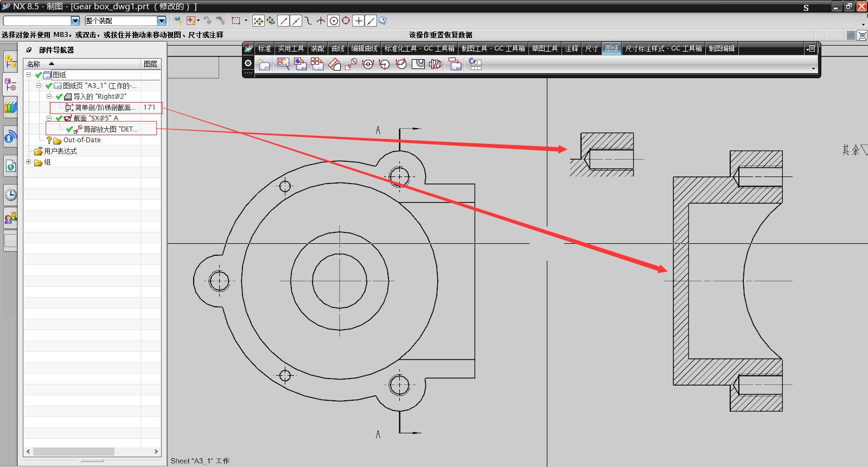Open the 装配 ribbon tab
This screenshot has width=868, height=467.
pos(317,48)
